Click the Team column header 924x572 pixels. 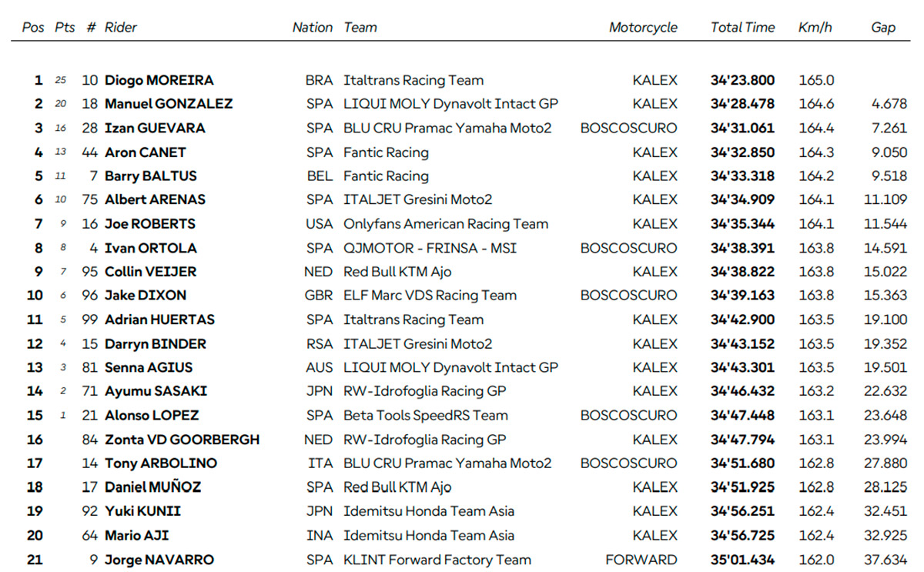360,28
